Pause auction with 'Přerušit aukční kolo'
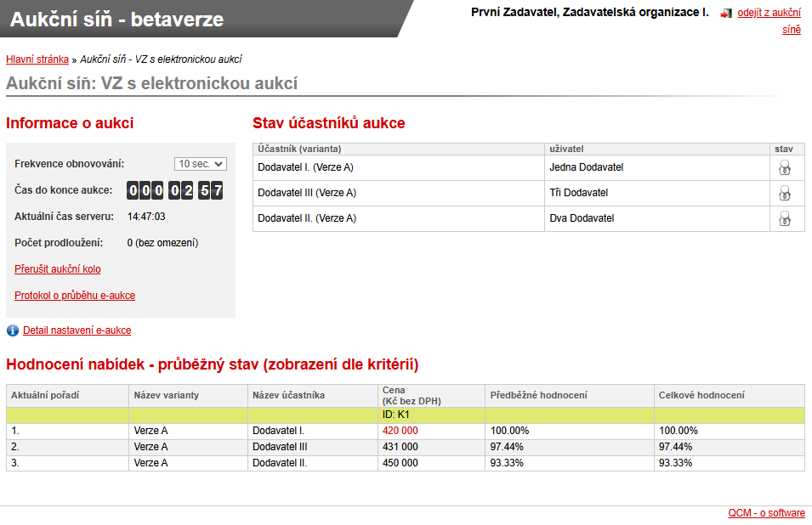The width and height of the screenshot is (812, 525). point(58,269)
